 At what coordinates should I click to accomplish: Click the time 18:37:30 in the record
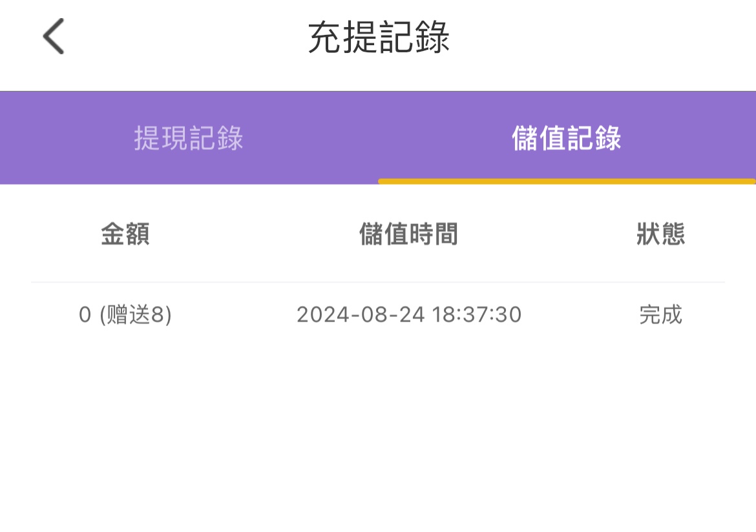tap(476, 315)
